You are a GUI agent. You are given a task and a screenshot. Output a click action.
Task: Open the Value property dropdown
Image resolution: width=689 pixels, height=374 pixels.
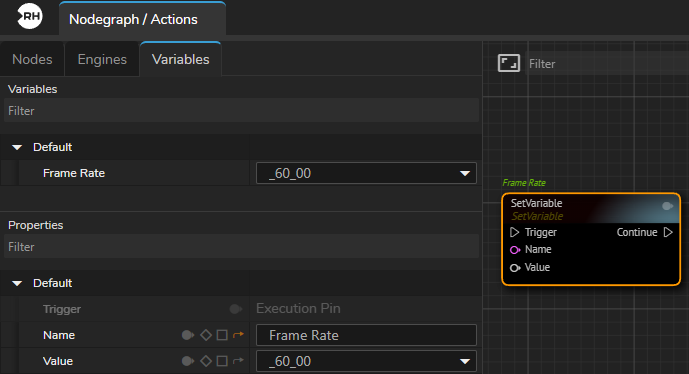click(366, 361)
